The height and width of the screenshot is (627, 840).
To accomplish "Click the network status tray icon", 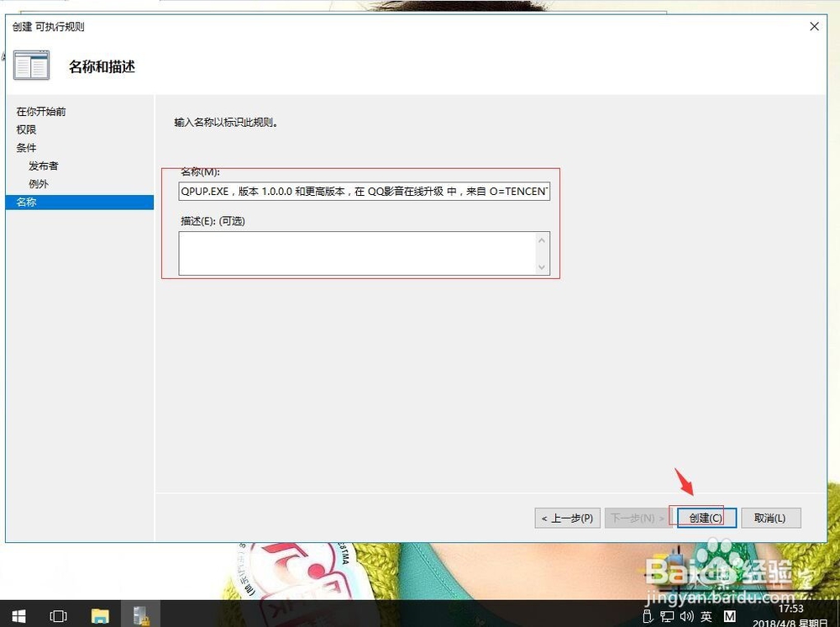I will tap(667, 616).
